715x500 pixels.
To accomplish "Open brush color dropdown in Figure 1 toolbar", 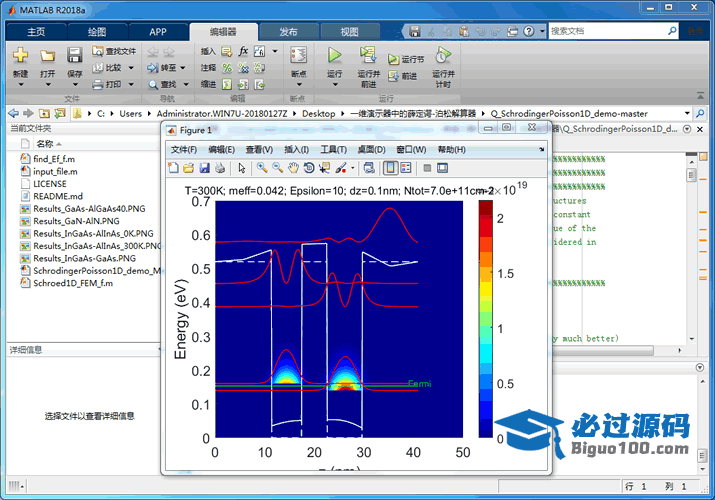I will pyautogui.click(x=352, y=168).
